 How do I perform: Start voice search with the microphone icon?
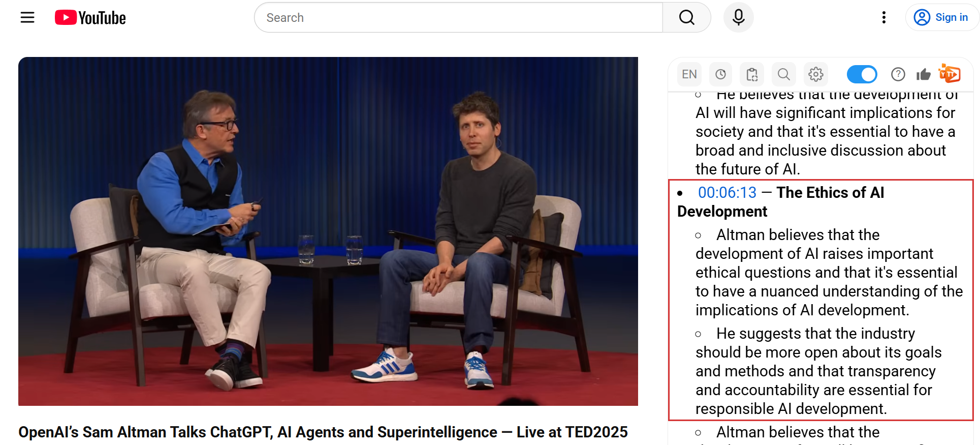738,18
